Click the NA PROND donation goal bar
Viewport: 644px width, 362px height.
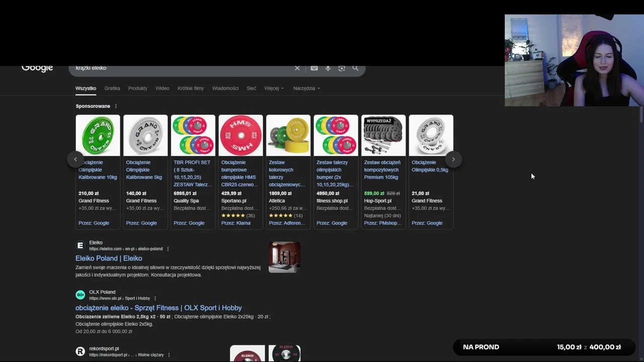(544, 347)
